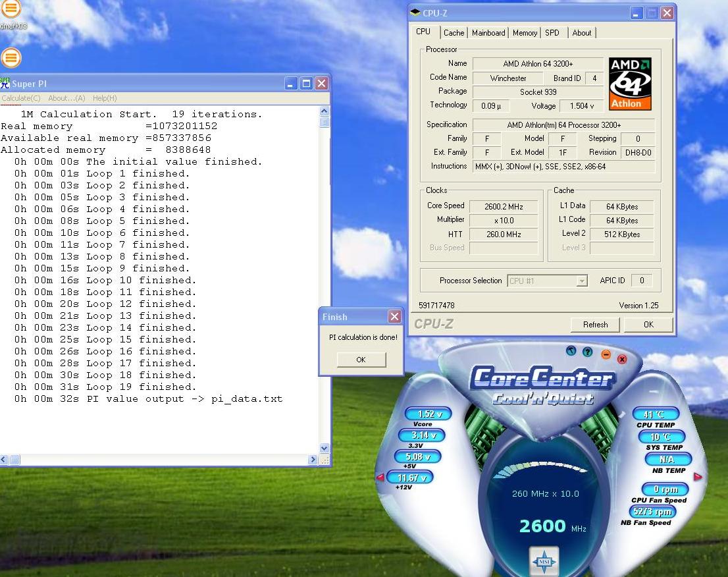
Task: Click OK in the Finish dialog
Action: tap(361, 360)
